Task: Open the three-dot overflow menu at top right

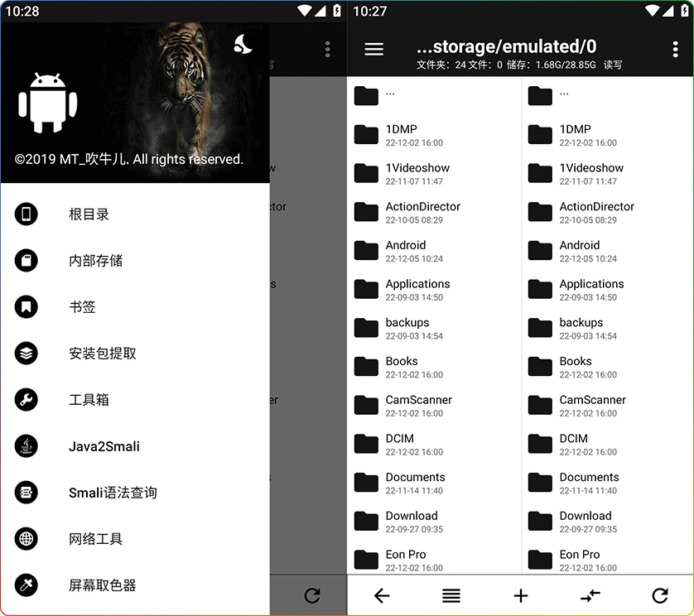Action: [x=675, y=49]
